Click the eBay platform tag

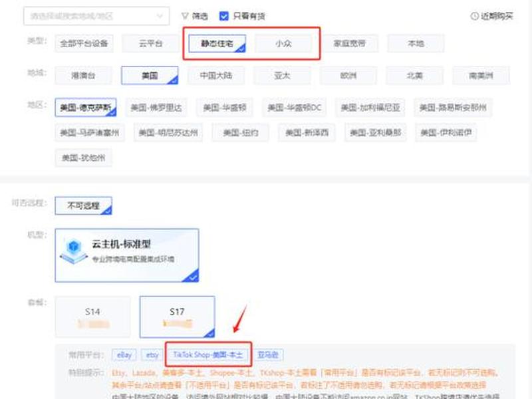coord(124,355)
